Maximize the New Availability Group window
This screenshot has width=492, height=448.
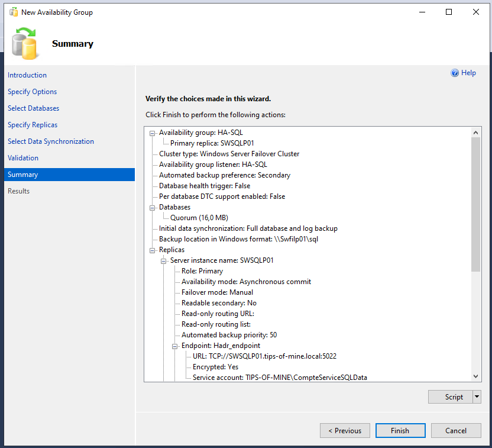(449, 12)
